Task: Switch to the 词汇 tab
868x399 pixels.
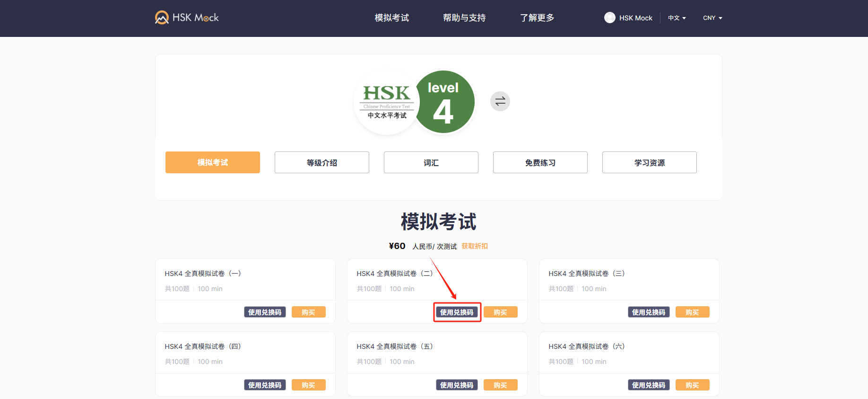Action: 431,162
